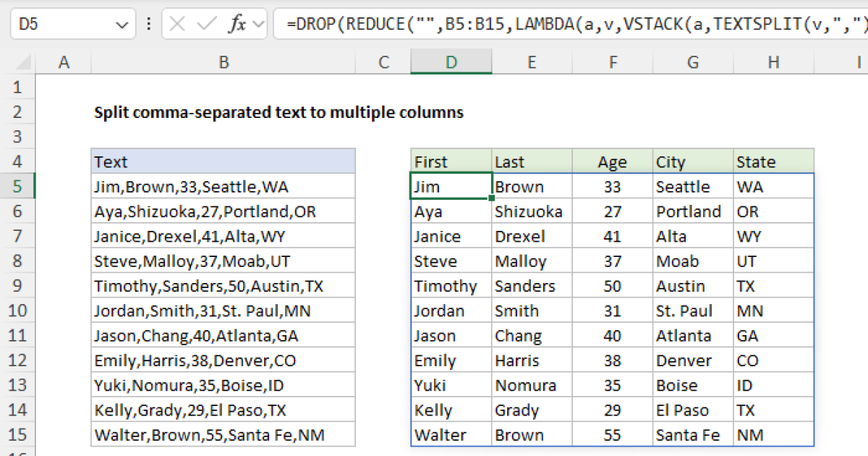This screenshot has width=868, height=456.
Task: Click inside the formula bar
Action: pyautogui.click(x=506, y=22)
